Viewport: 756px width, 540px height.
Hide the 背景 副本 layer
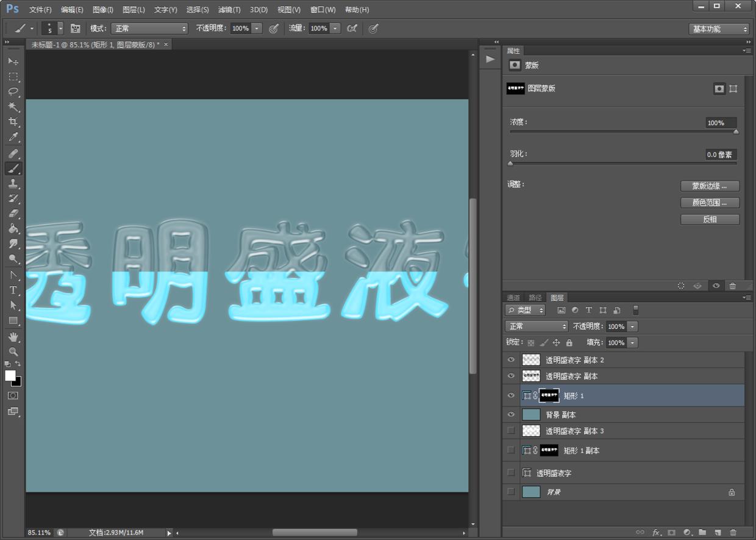point(511,414)
